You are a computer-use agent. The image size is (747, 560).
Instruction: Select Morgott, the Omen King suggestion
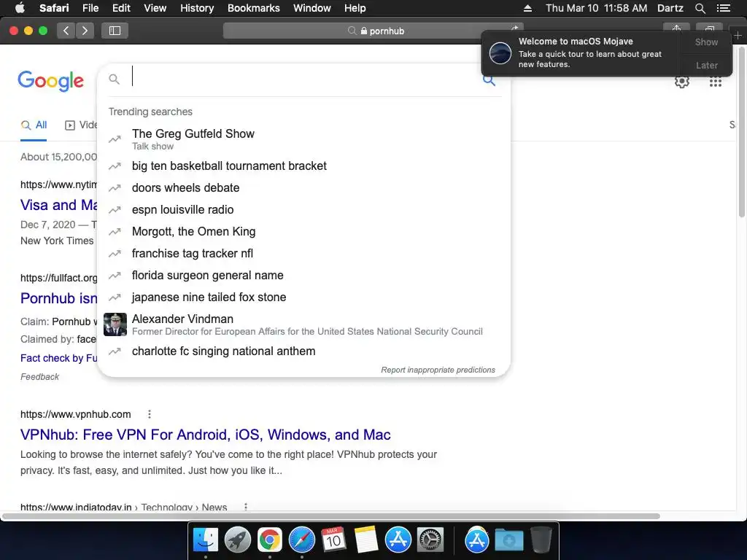(303, 231)
